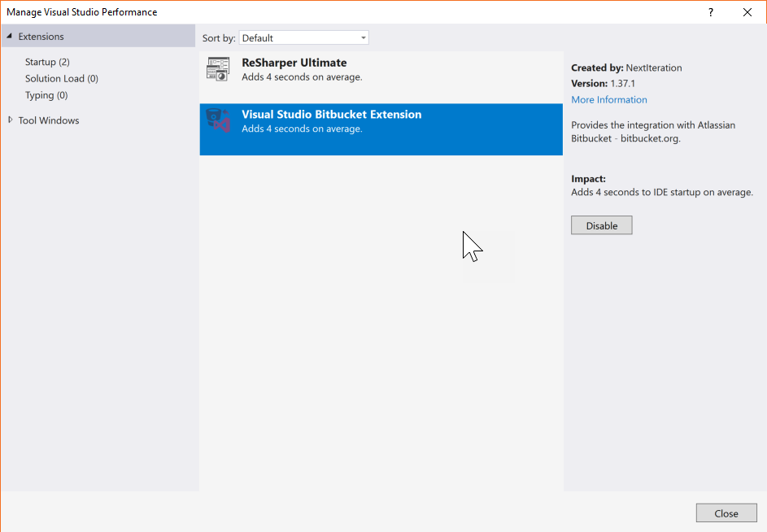
Task: Open the help question mark button
Action: tap(711, 12)
